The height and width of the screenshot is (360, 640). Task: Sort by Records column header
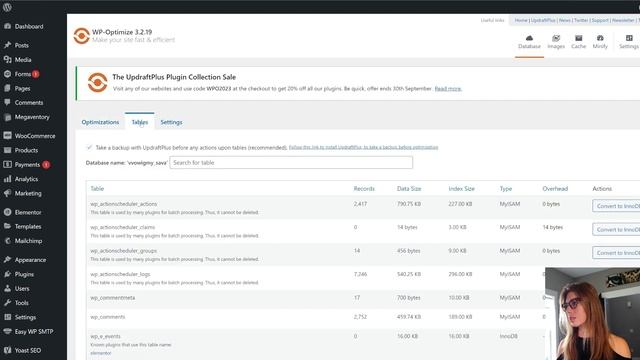pos(364,189)
